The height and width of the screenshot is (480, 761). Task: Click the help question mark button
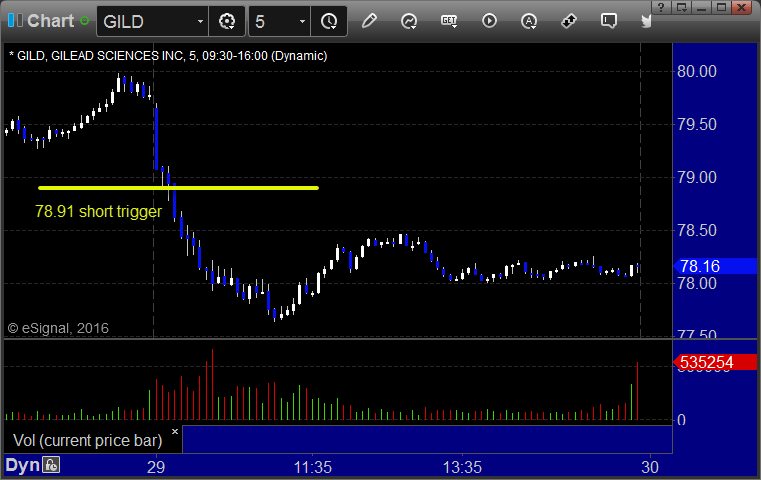point(661,7)
